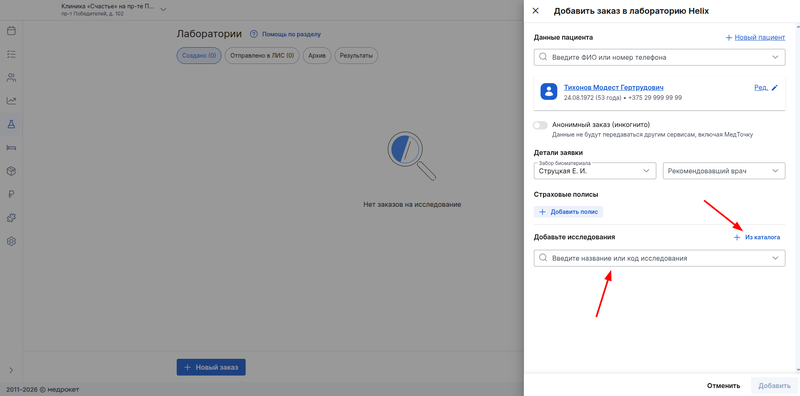
Task: Open the laboratories flask sidebar icon
Action: pyautogui.click(x=11, y=124)
